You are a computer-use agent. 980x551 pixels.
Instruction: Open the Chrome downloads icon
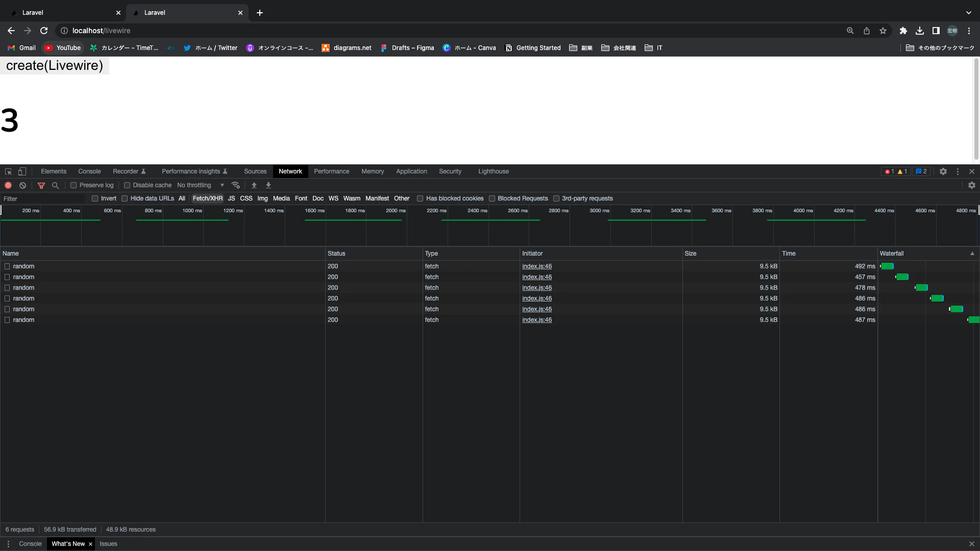[920, 31]
